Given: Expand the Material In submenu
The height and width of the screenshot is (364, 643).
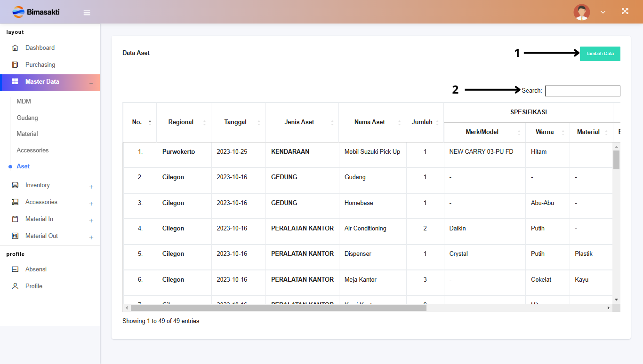Looking at the screenshot, I should [91, 221].
